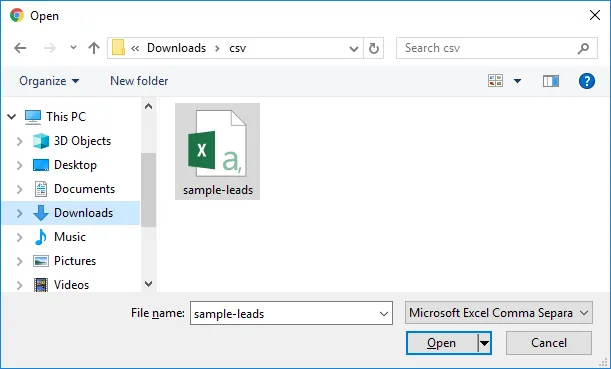Viewport: 611px width, 369px height.
Task: Expand the Pictures node
Action: point(19,261)
